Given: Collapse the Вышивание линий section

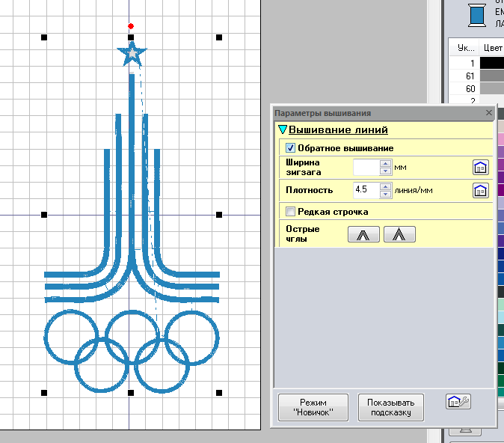Looking at the screenshot, I should point(283,130).
